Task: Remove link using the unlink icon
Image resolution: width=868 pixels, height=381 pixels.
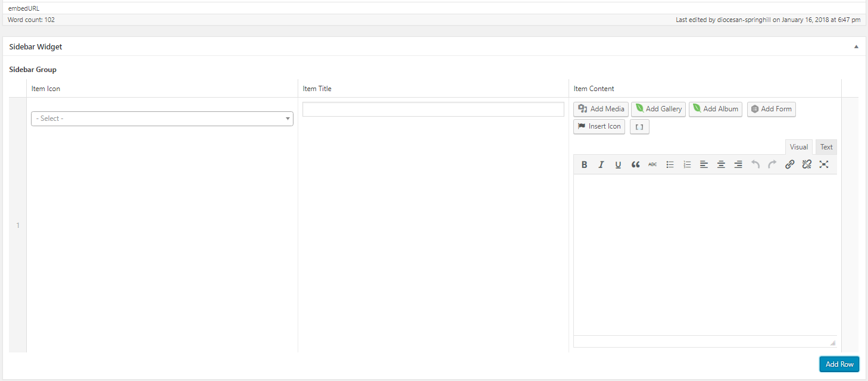Action: [807, 165]
